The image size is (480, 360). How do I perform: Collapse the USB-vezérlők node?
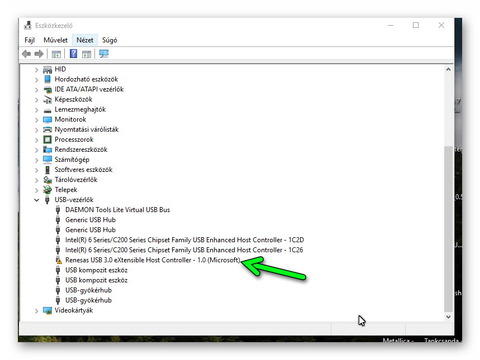point(37,200)
